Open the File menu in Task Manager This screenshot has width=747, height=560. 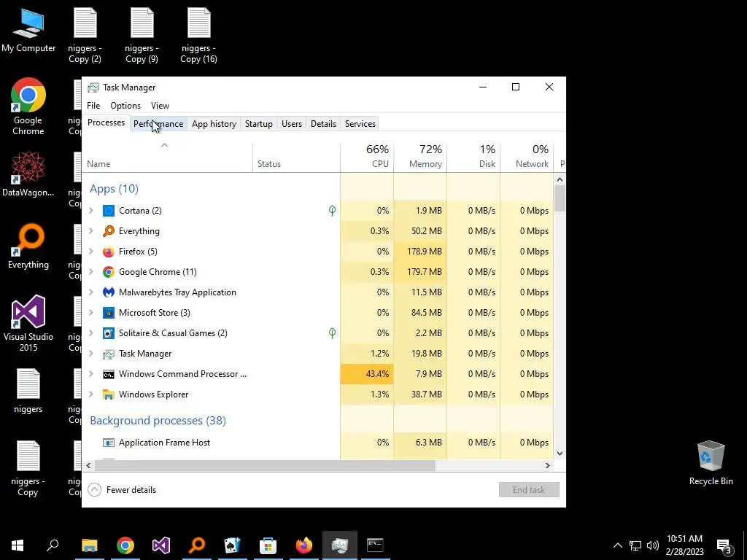point(93,106)
